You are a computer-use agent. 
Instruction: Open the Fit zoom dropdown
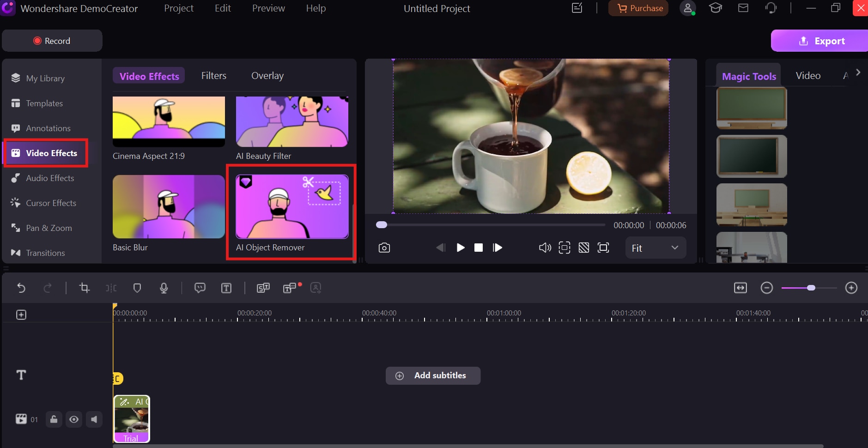coord(656,248)
